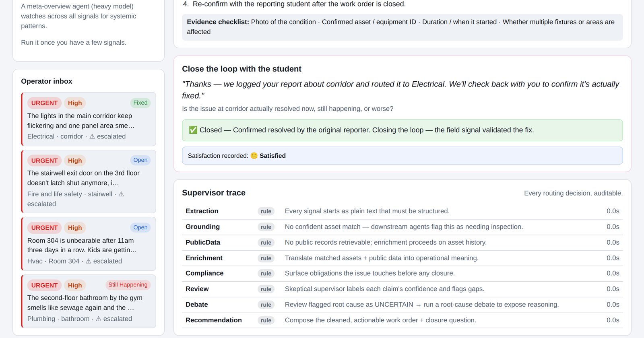Viewport: 644px width, 338px height.
Task: Click Run it once you have a few signals text
Action: click(74, 42)
